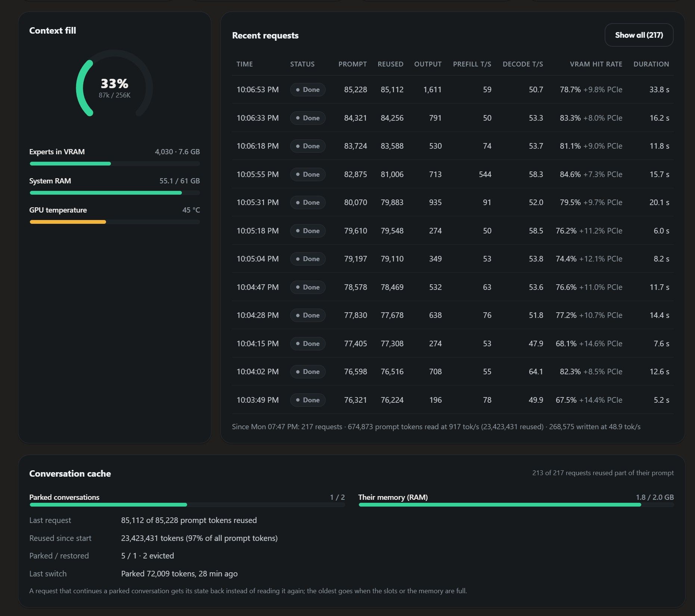This screenshot has width=695, height=616.
Task: Select the 10:06:33 PM timestamp
Action: [257, 118]
